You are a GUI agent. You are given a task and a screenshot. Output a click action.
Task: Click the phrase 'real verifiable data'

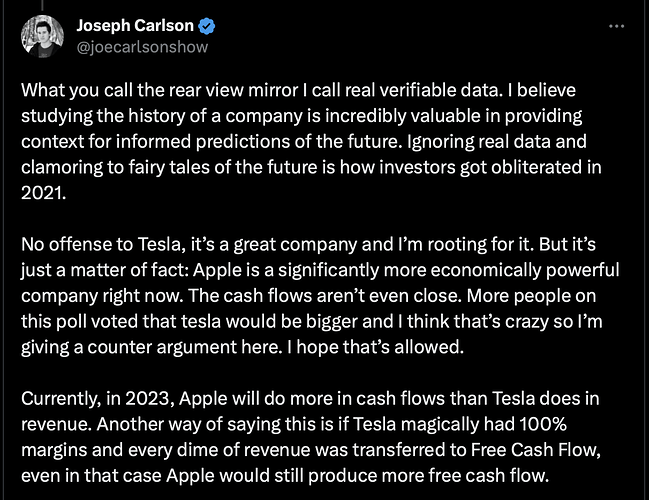click(421, 90)
